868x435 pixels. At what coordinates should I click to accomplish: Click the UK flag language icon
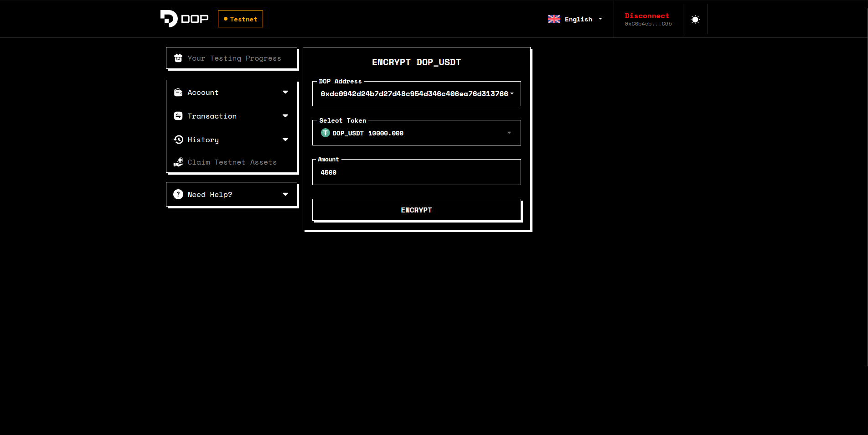(x=554, y=19)
